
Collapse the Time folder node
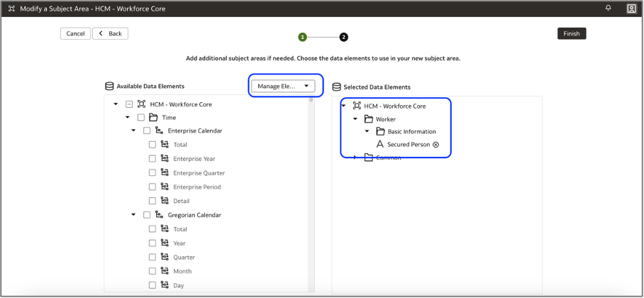(x=128, y=118)
